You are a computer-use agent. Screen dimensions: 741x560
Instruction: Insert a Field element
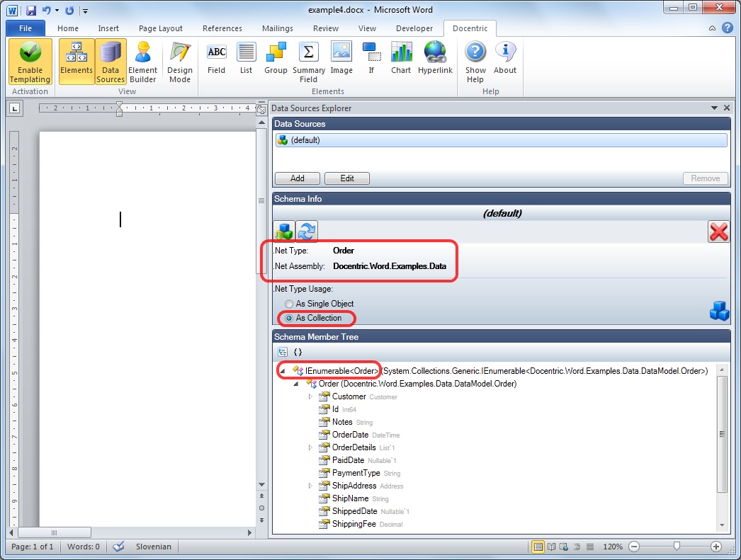coord(217,59)
